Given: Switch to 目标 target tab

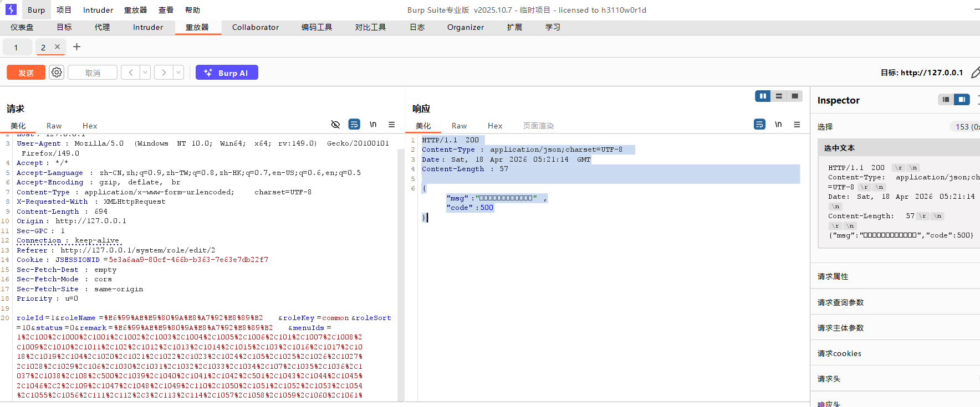Looking at the screenshot, I should pyautogui.click(x=64, y=27).
